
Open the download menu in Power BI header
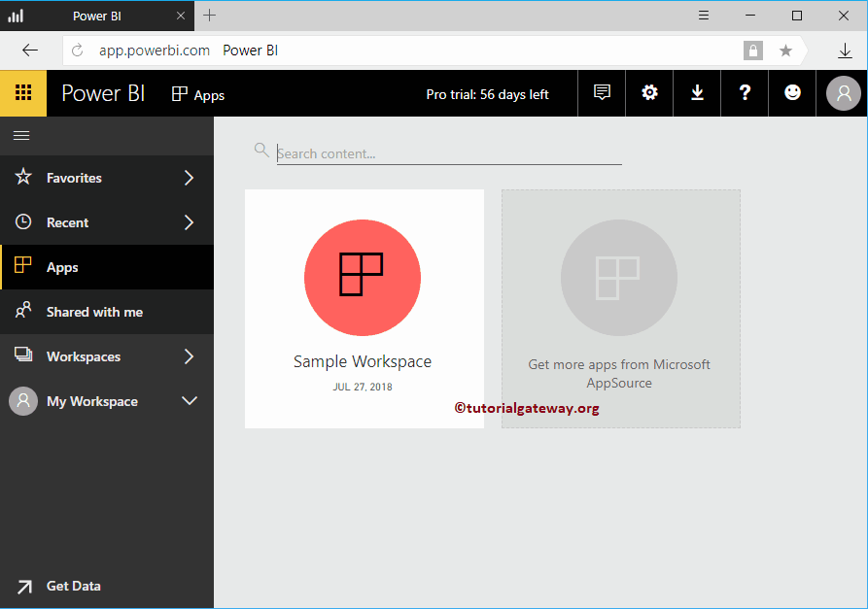coord(697,93)
